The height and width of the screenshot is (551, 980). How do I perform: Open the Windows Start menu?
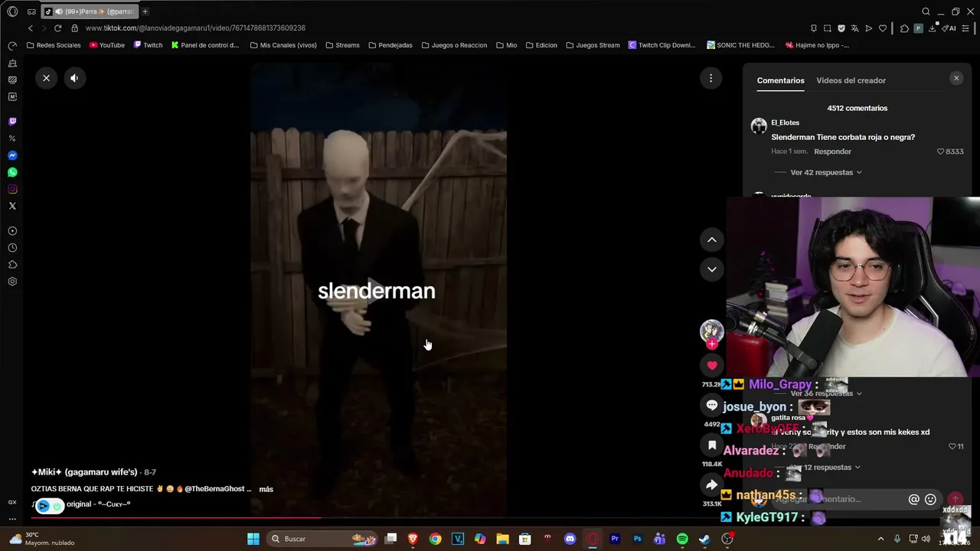[x=253, y=539]
